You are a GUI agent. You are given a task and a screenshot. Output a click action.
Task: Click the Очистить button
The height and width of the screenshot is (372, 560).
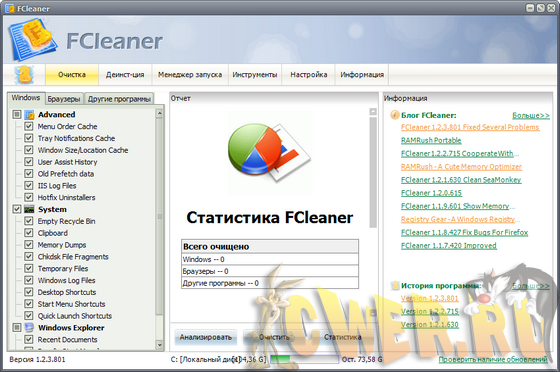click(274, 337)
